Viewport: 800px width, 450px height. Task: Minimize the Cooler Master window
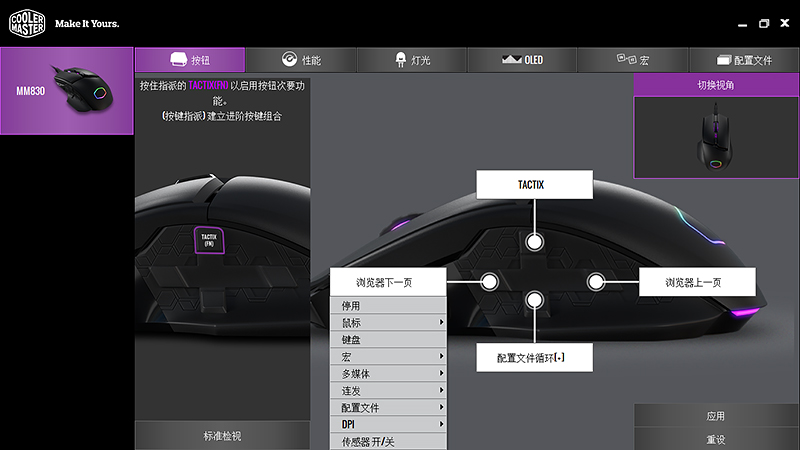click(742, 24)
